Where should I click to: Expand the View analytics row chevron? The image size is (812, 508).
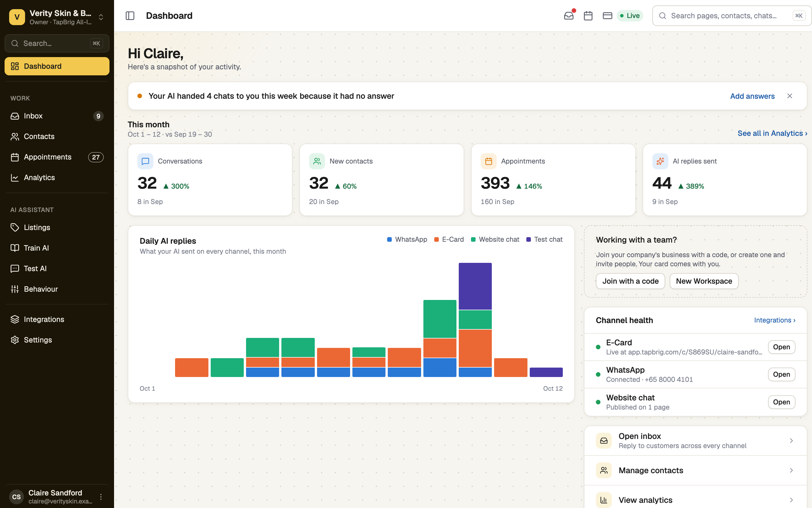[x=791, y=500]
